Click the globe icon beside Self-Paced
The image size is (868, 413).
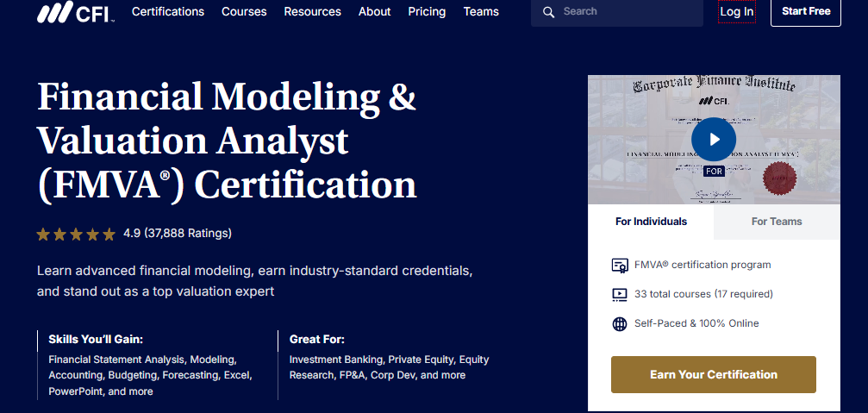pyautogui.click(x=619, y=323)
